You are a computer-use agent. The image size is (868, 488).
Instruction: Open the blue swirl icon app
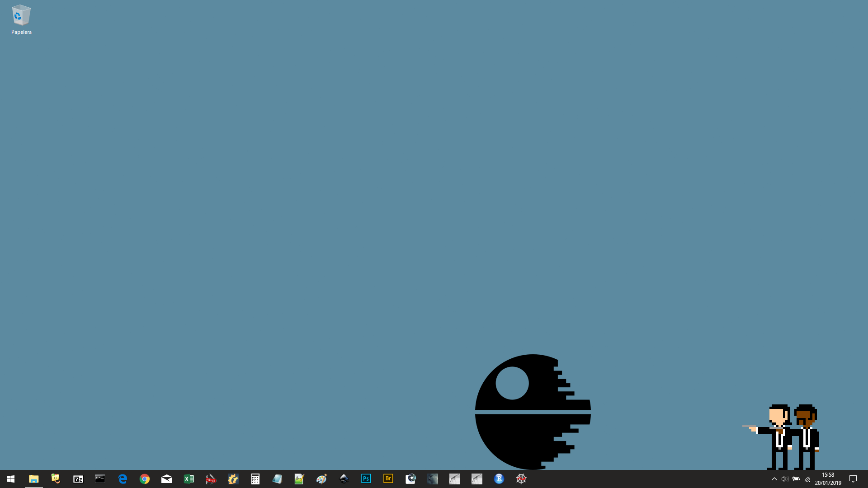[410, 479]
